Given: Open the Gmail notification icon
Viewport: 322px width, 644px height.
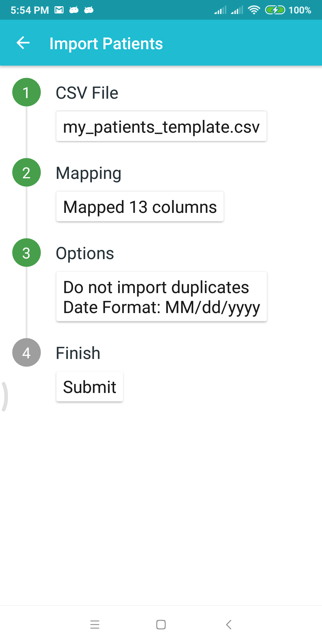Looking at the screenshot, I should point(59,10).
